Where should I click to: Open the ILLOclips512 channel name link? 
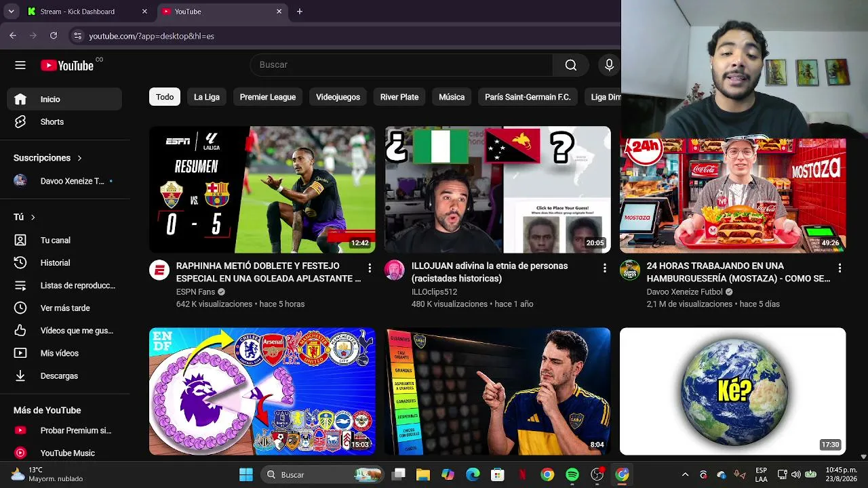(435, 292)
